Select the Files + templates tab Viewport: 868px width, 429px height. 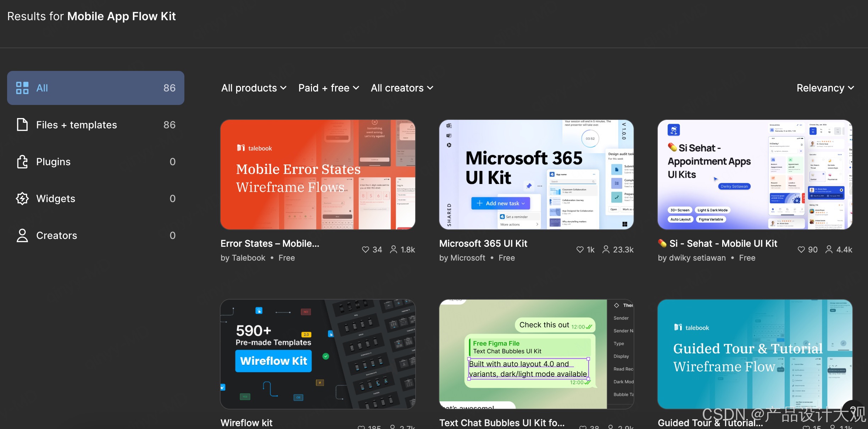tap(76, 125)
